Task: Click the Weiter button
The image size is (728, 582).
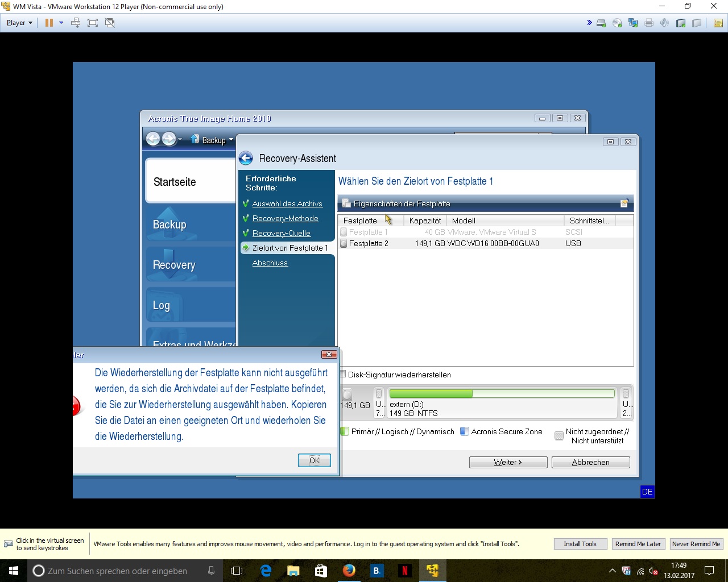Action: [508, 462]
